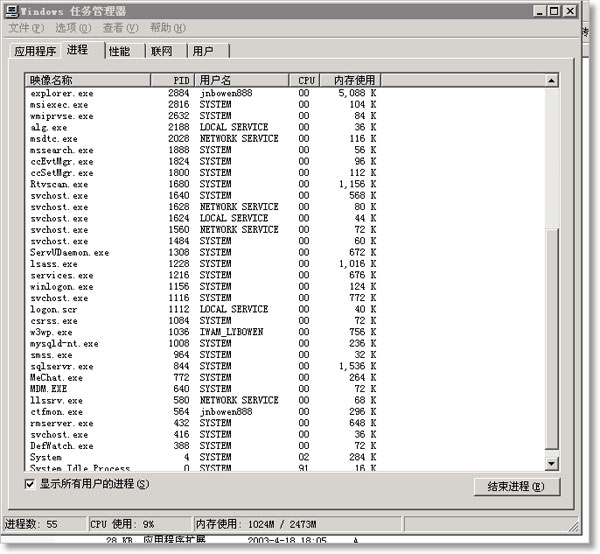
Task: Sort by CPU column header
Action: click(305, 80)
